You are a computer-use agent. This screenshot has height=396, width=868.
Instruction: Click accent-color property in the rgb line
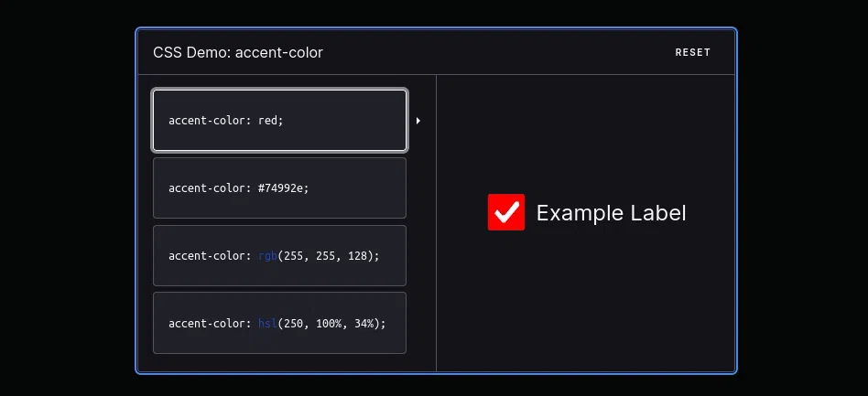207,255
